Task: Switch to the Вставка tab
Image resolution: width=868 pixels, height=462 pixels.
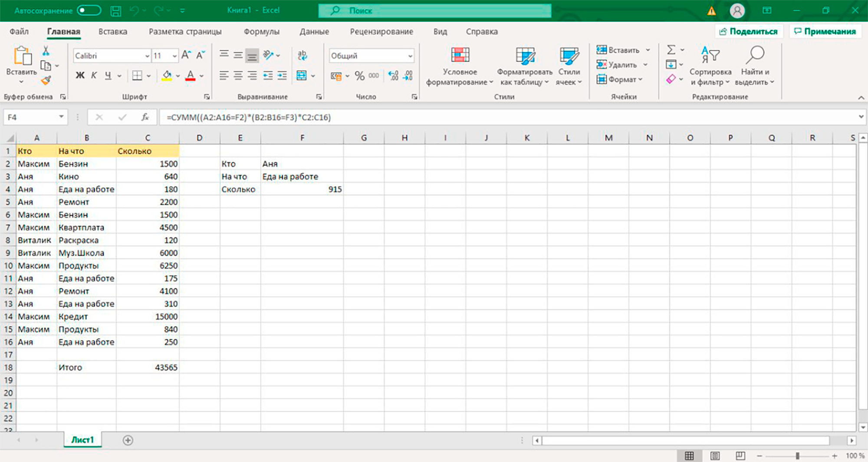Action: [x=113, y=31]
